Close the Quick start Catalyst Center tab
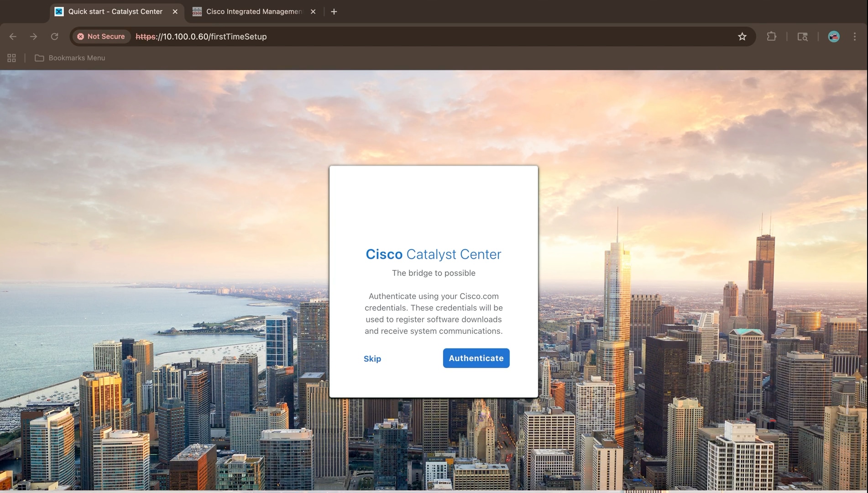The image size is (868, 493). (x=175, y=11)
